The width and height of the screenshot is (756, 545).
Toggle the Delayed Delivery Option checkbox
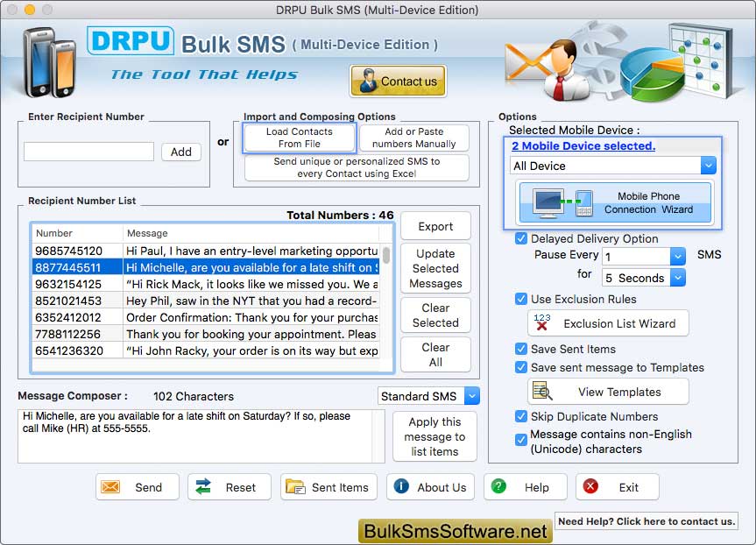click(x=521, y=238)
